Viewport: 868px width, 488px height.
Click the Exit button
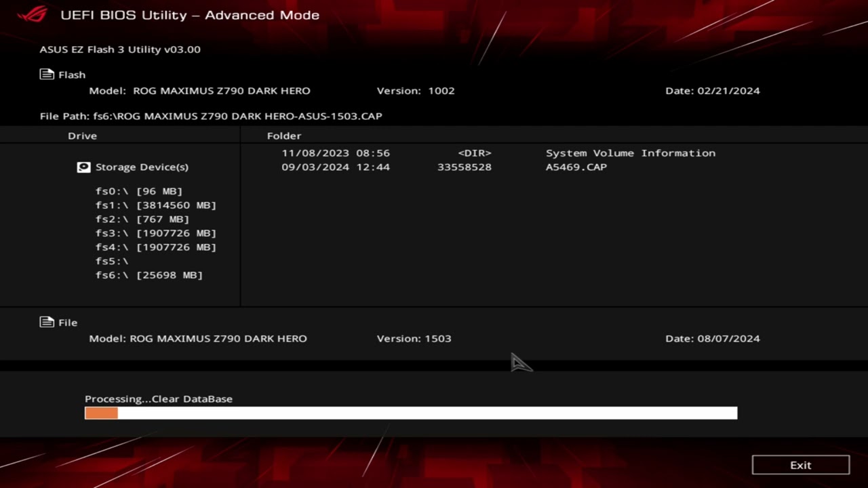pyautogui.click(x=801, y=465)
